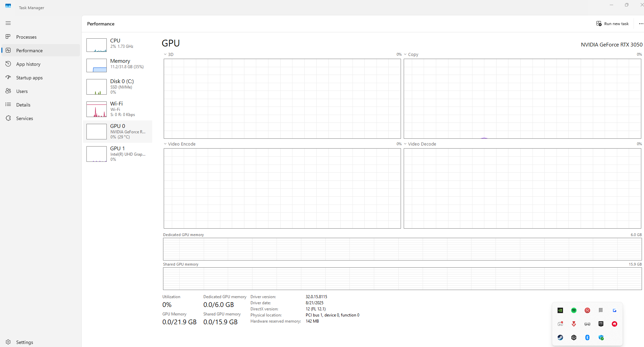Image resolution: width=644 pixels, height=347 pixels.
Task: Open Steam from the system tray
Action: click(x=560, y=338)
